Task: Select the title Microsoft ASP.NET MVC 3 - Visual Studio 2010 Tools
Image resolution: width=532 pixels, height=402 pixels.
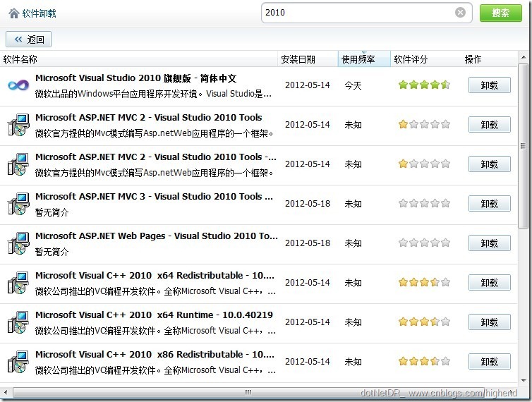Action: (154, 197)
